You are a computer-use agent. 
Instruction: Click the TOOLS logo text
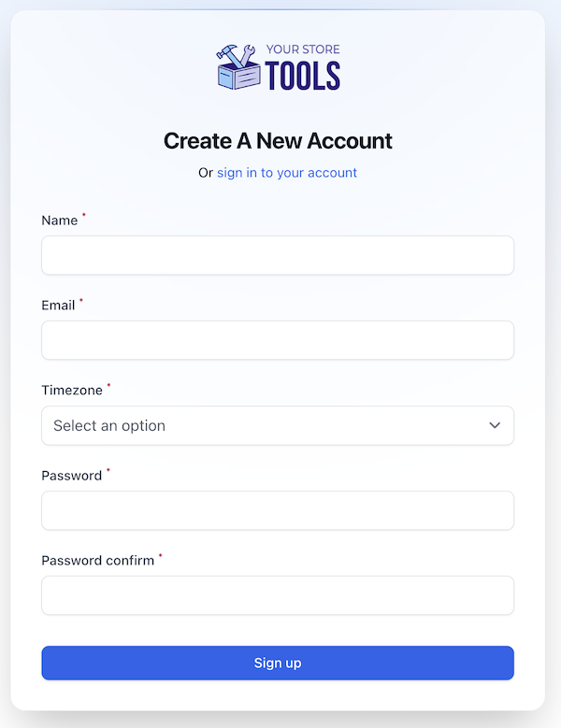[303, 76]
